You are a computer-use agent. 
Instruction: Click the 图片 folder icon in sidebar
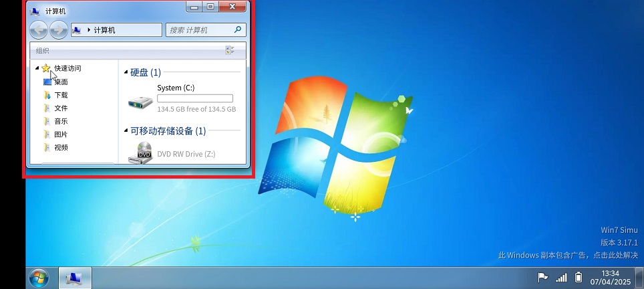tap(47, 134)
